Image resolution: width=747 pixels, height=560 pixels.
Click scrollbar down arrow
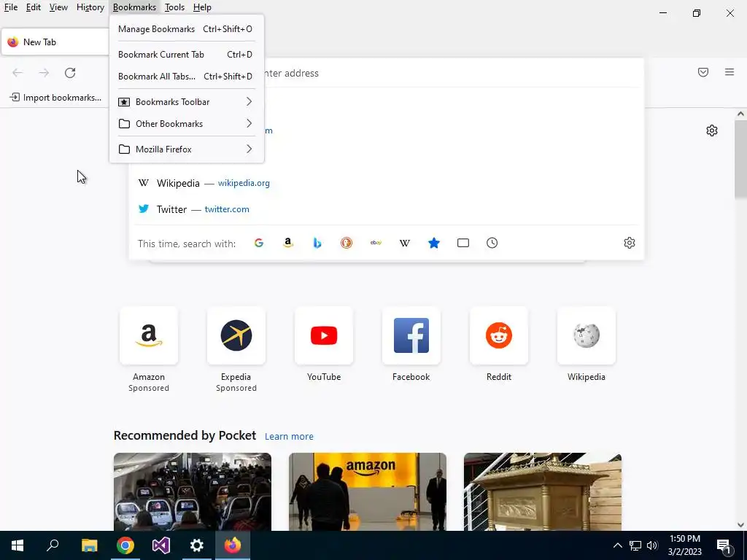(740, 525)
